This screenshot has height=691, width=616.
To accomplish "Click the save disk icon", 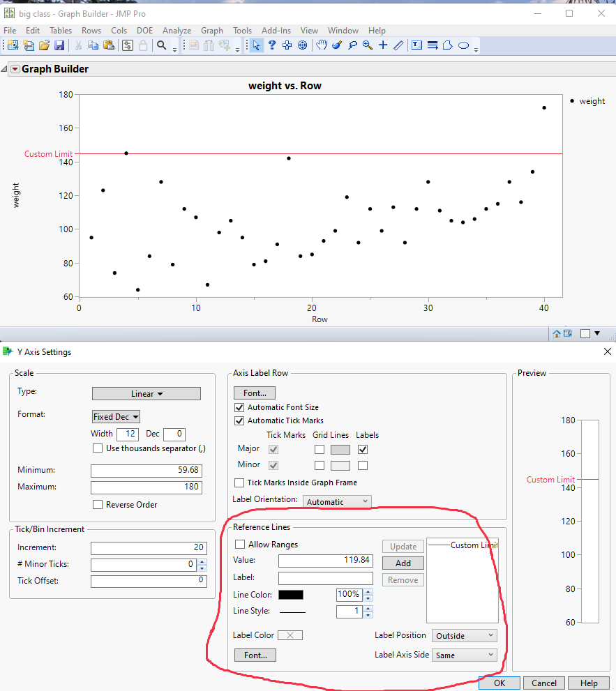I will (x=59, y=45).
